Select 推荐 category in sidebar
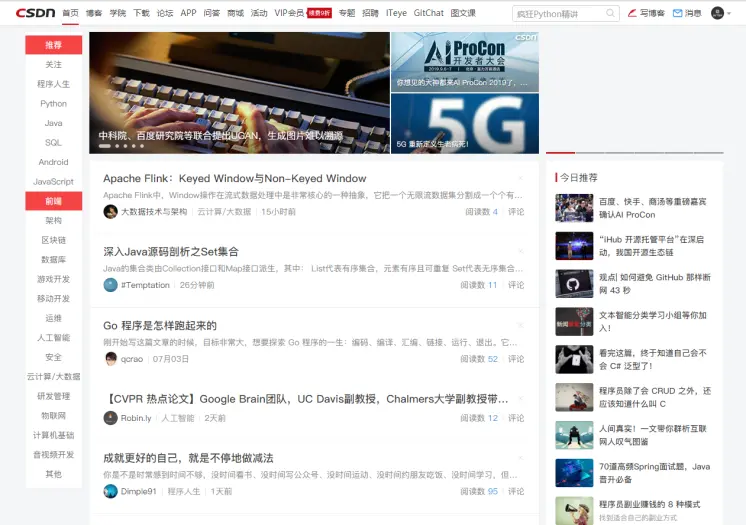Image resolution: width=746 pixels, height=525 pixels. [x=54, y=45]
